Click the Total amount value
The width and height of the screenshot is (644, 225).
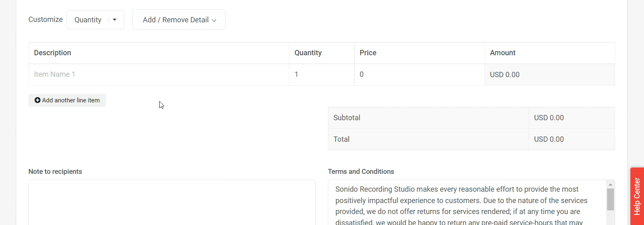[549, 139]
